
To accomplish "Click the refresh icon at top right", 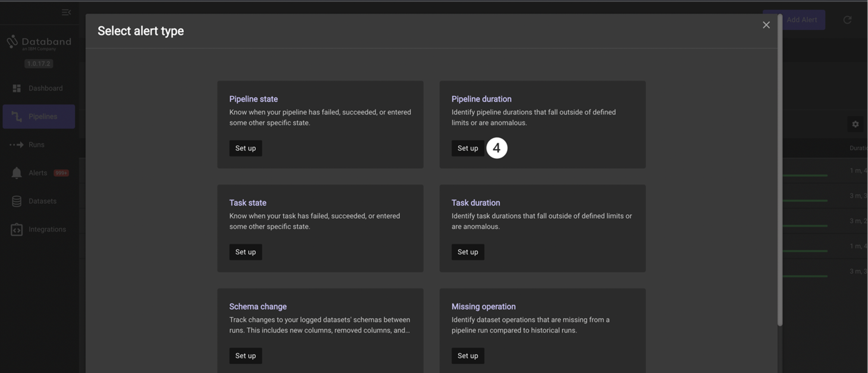I will pyautogui.click(x=847, y=20).
